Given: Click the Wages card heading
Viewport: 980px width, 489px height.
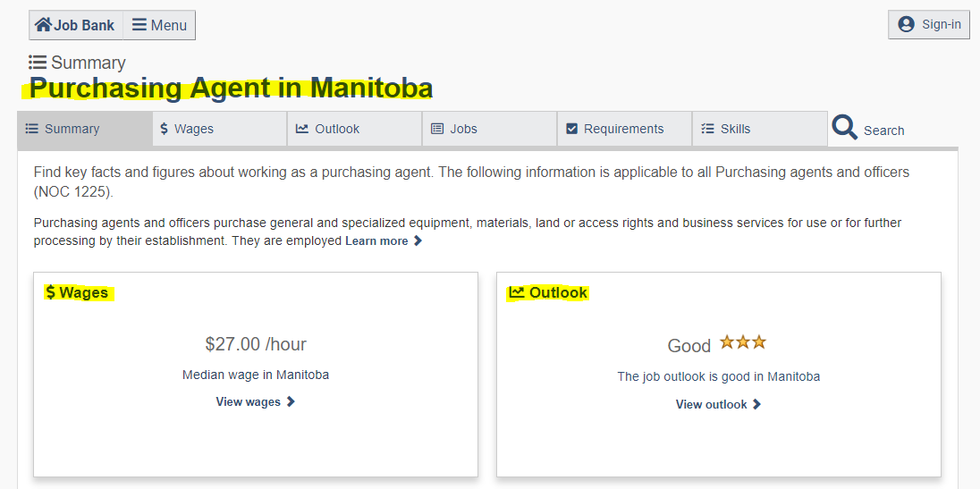Looking at the screenshot, I should (78, 292).
